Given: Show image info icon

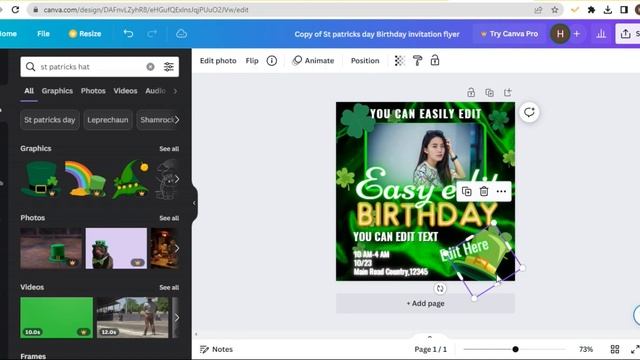Looking at the screenshot, I should (x=272, y=61).
